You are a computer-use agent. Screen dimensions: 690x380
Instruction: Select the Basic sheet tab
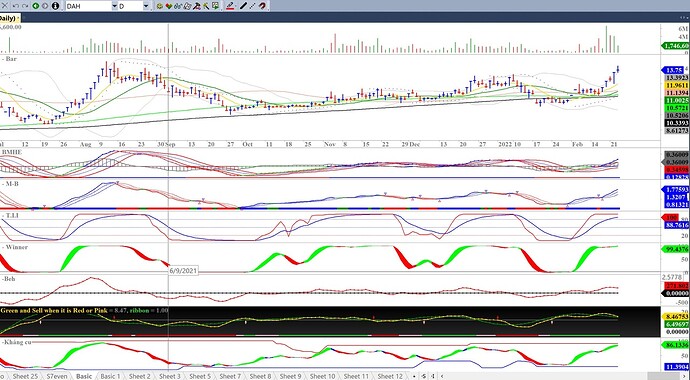pos(84,376)
